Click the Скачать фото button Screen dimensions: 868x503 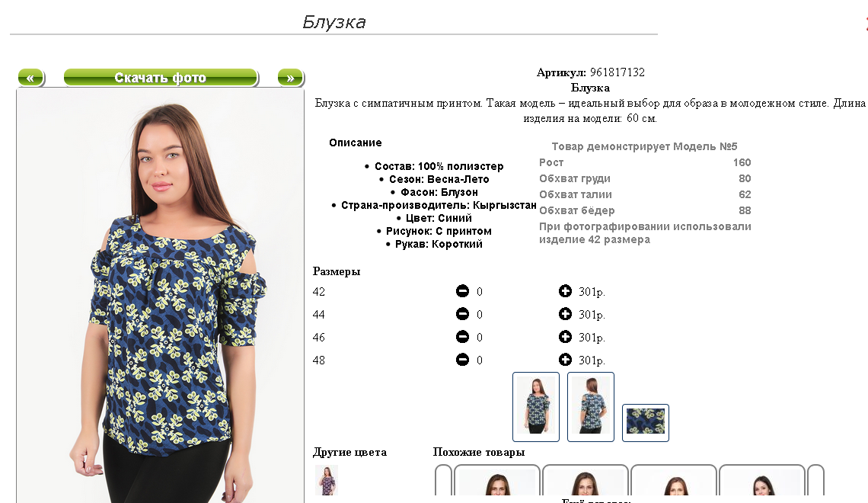[x=161, y=78]
